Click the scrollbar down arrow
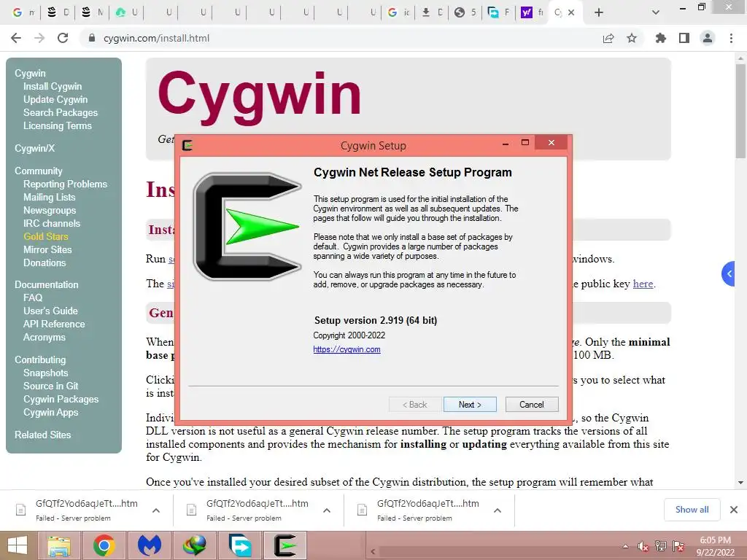Image resolution: width=747 pixels, height=560 pixels. (741, 483)
